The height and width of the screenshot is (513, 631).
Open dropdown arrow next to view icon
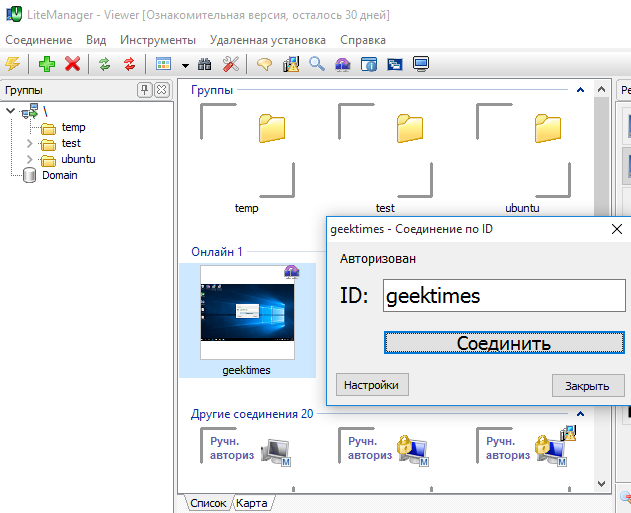[x=185, y=65]
